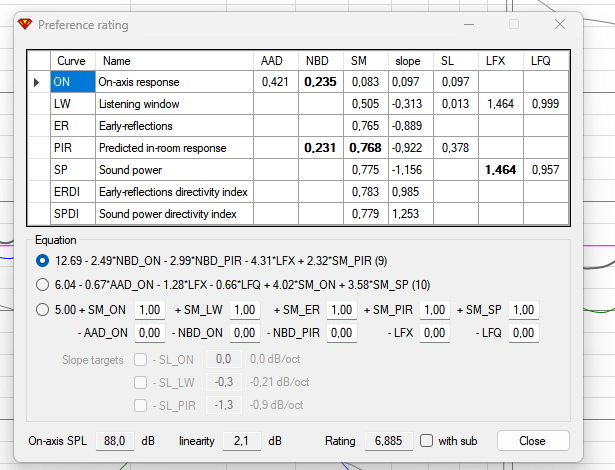Click the slope column header
The height and width of the screenshot is (470, 615).
click(411, 61)
